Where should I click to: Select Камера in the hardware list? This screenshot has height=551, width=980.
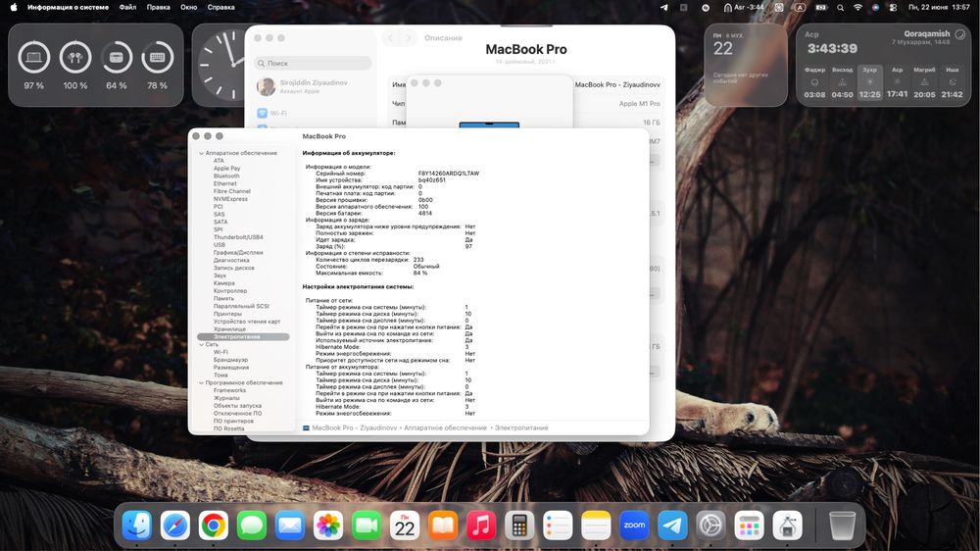[x=223, y=283]
